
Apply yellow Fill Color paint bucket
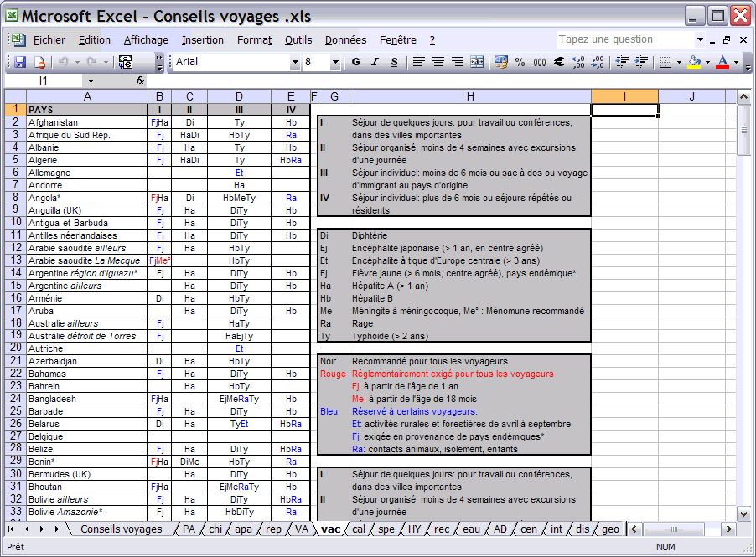(x=694, y=62)
